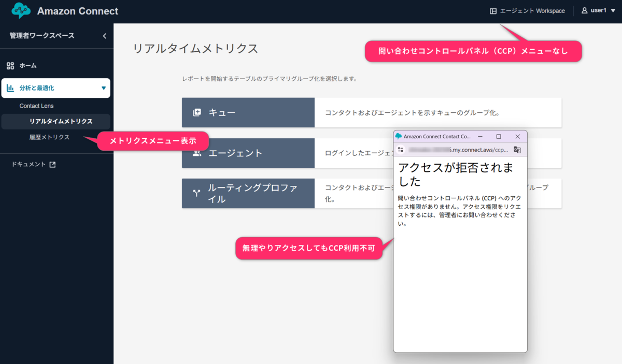Screen dimensions: 622x364
Task: Click the キュー description text
Action: [x=412, y=112]
